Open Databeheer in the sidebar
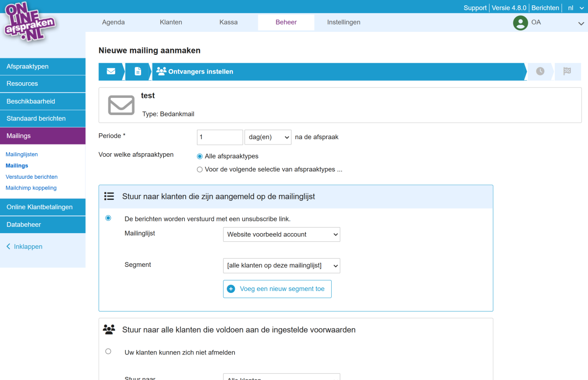 tap(43, 225)
